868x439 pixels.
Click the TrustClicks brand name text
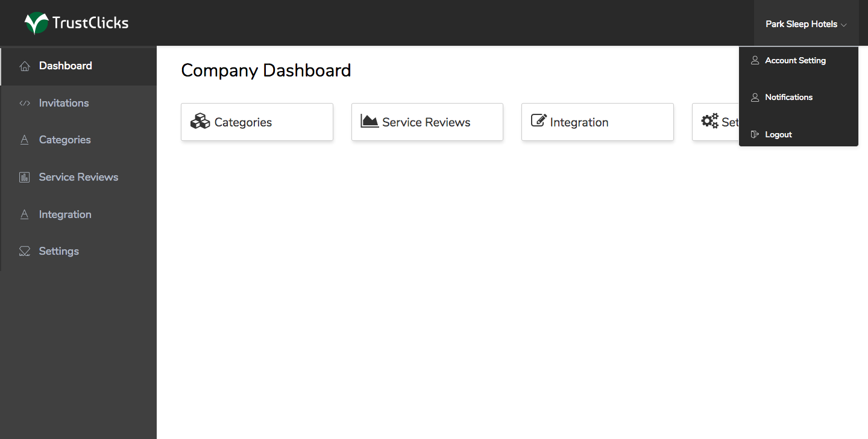(x=90, y=23)
